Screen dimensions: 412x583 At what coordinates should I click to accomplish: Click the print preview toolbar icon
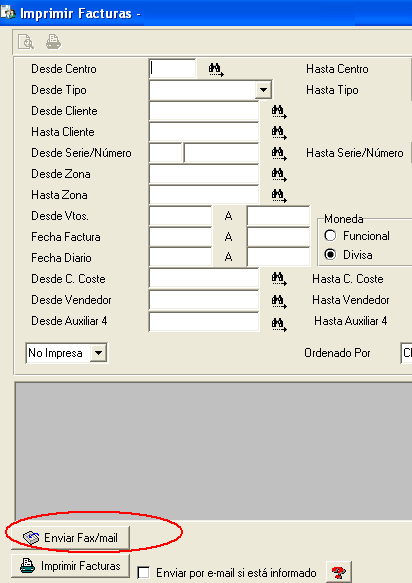pos(26,42)
